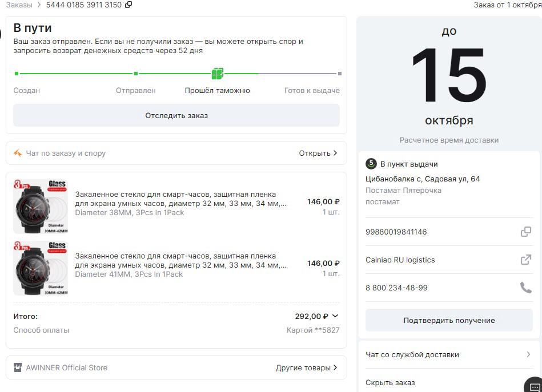Viewport: 542px width, 392px height.
Task: Open thumbnail of 41MM glass item
Action: tap(41, 268)
